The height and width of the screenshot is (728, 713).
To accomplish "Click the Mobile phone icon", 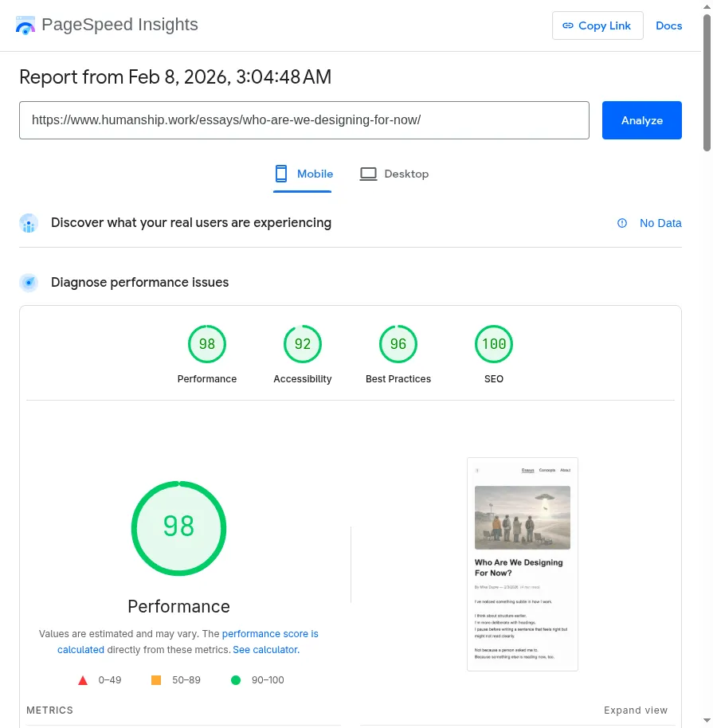I will click(x=280, y=174).
